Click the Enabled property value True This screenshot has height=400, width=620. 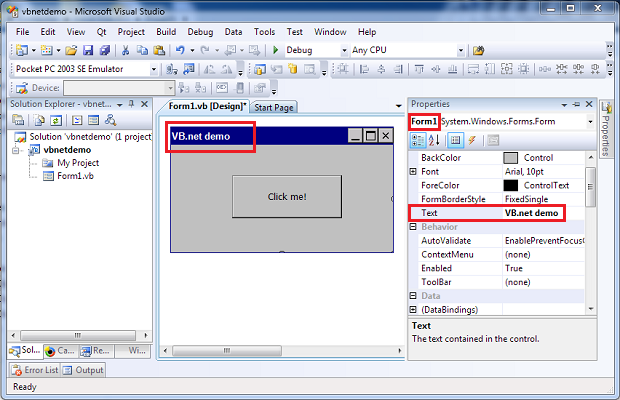[x=514, y=268]
